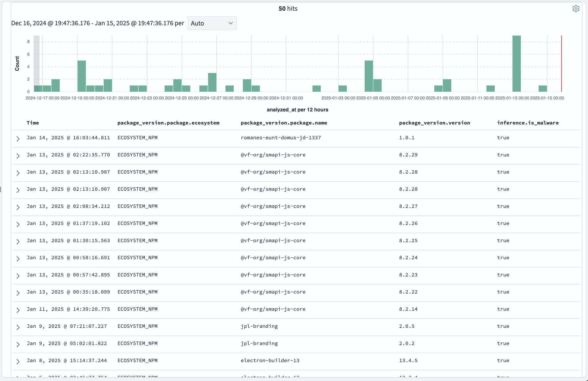Click the package_version.version column header

[x=434, y=123]
